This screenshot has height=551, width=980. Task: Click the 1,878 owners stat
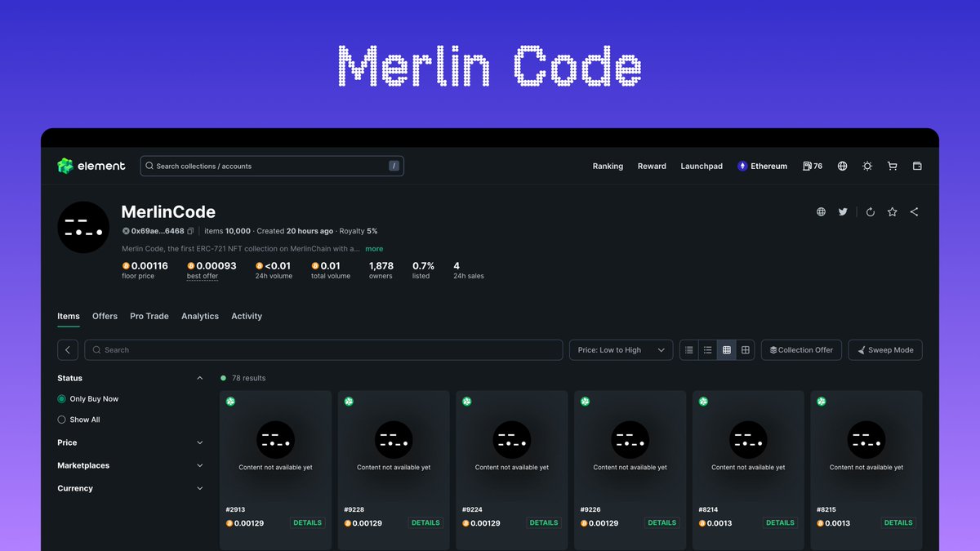point(381,270)
